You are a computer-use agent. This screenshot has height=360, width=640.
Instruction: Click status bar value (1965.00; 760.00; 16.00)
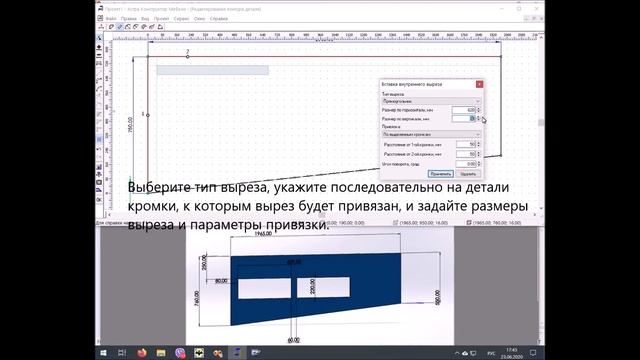(x=497, y=223)
